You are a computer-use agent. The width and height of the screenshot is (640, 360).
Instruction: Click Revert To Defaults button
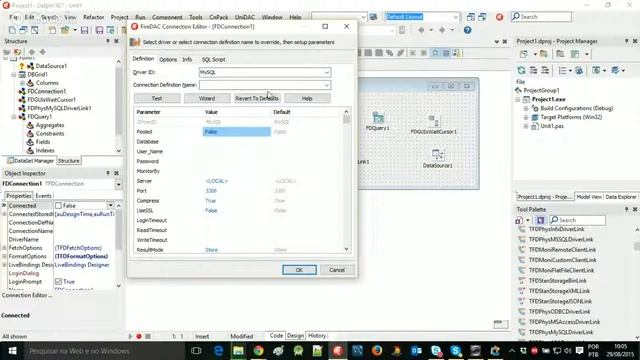(x=257, y=98)
